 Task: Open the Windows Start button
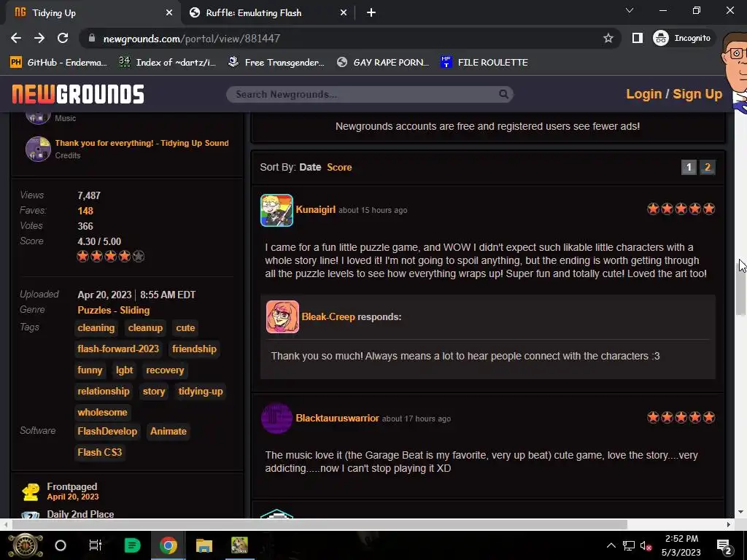[x=26, y=545]
